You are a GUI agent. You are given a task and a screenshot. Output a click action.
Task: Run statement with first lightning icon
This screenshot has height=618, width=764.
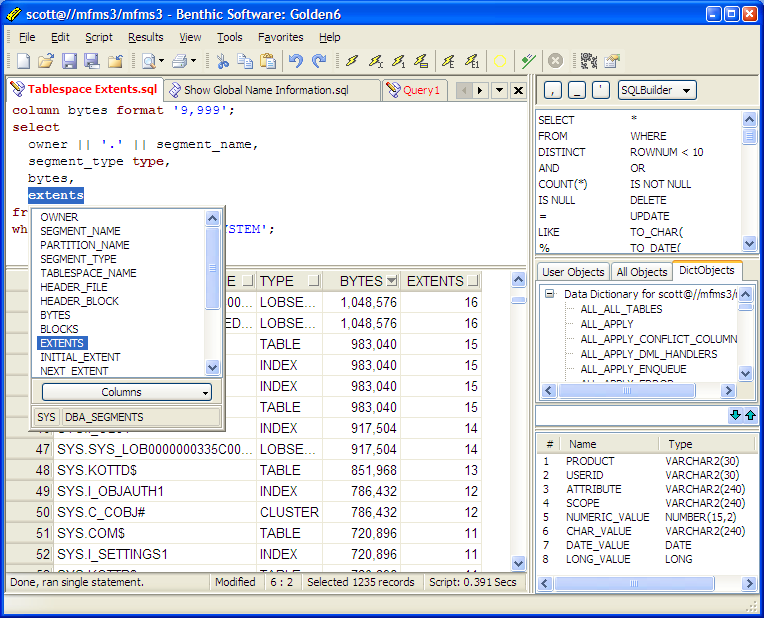pos(352,62)
